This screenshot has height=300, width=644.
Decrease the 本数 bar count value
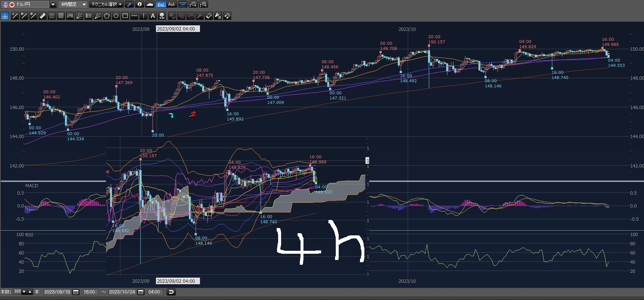tap(24, 292)
